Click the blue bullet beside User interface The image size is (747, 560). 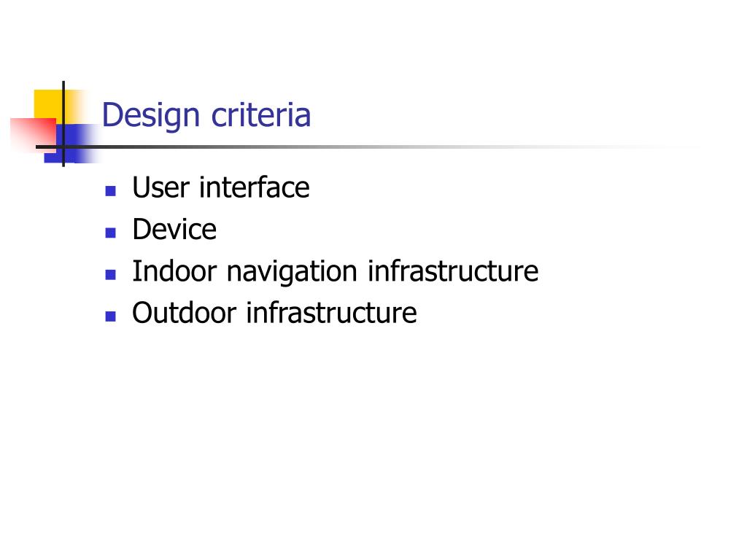pyautogui.click(x=111, y=191)
